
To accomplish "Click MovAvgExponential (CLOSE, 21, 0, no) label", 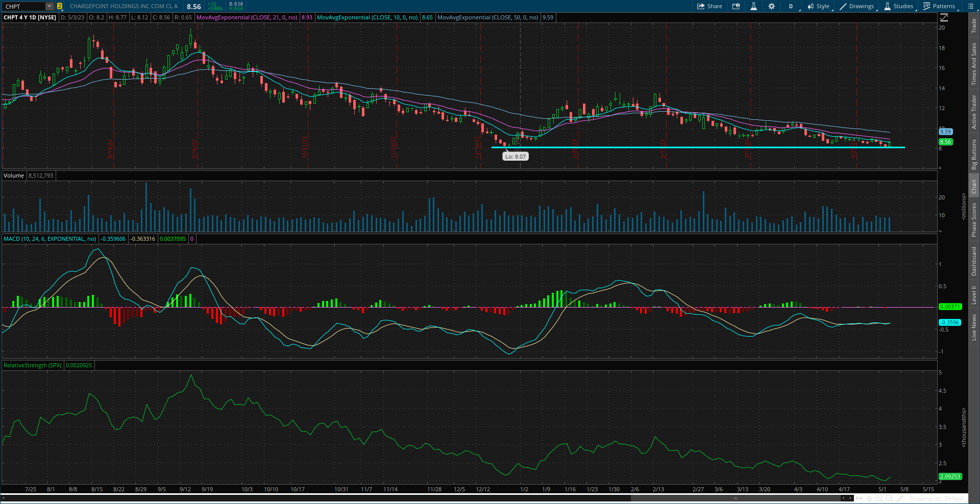I will coord(247,17).
